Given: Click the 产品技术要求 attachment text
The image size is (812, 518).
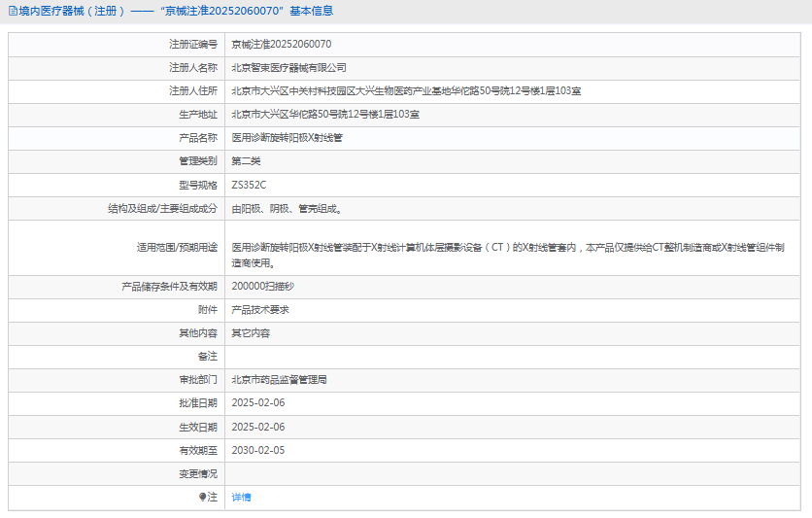Looking at the screenshot, I should pos(260,310).
